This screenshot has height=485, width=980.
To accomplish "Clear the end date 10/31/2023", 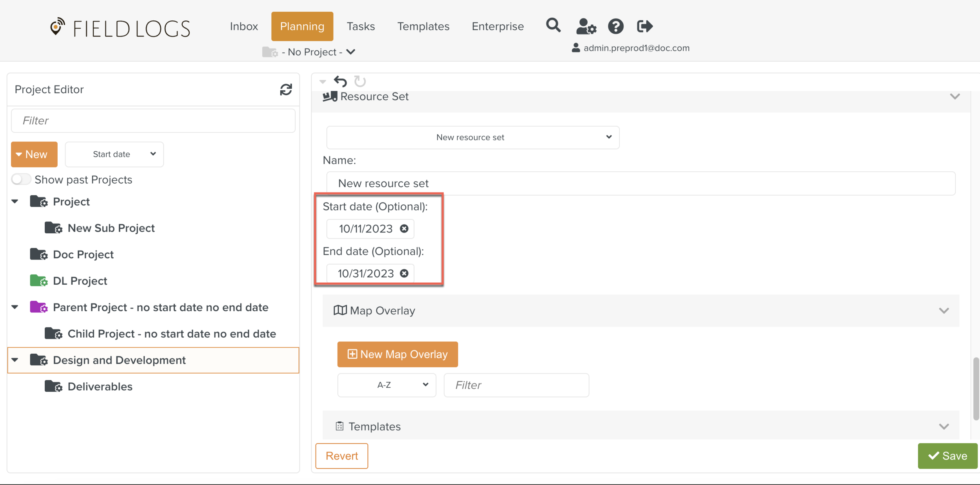I will pyautogui.click(x=404, y=273).
